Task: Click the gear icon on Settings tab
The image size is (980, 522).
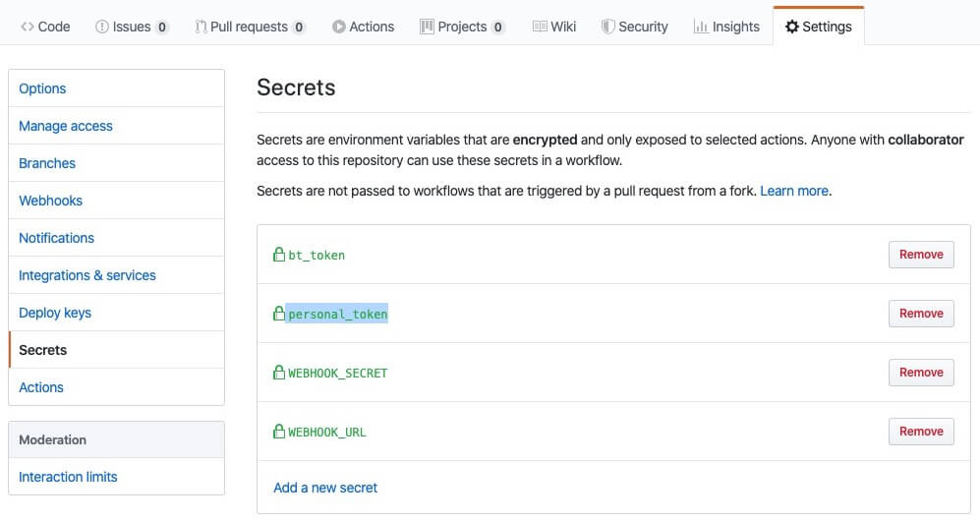Action: pos(792,27)
